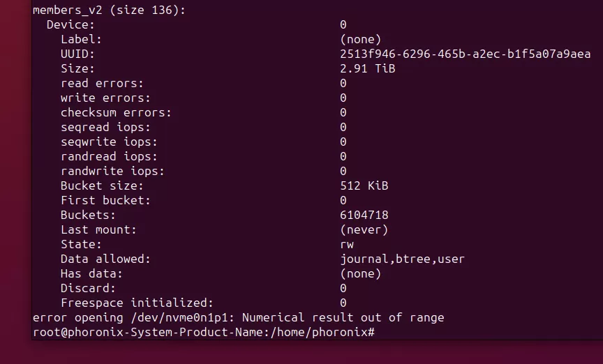
Task: Click the "rw" state value
Action: [347, 244]
